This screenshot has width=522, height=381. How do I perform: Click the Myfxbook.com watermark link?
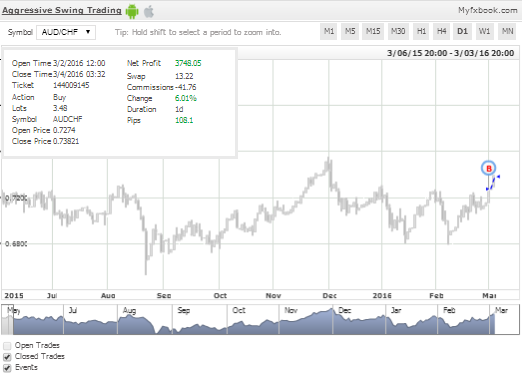(487, 10)
